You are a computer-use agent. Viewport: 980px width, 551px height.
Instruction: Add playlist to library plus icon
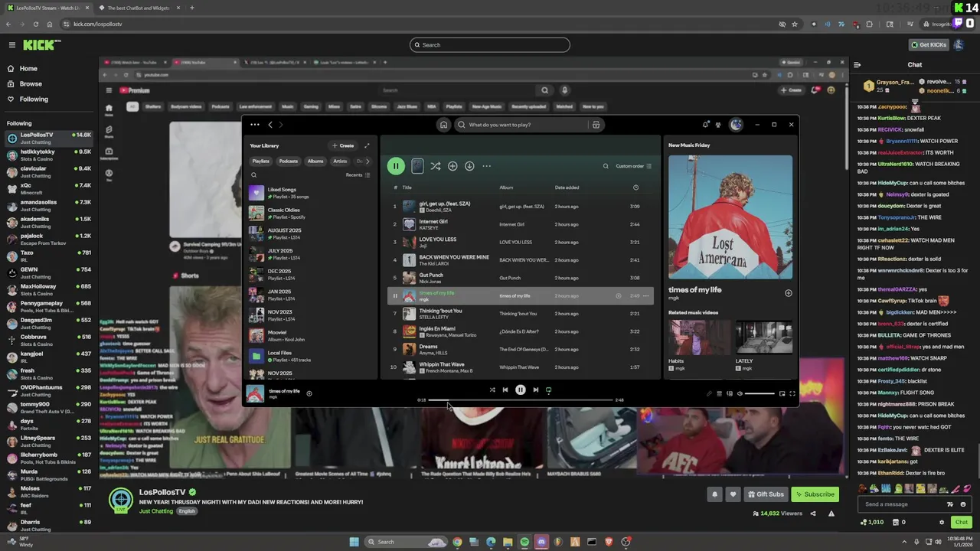pyautogui.click(x=452, y=166)
